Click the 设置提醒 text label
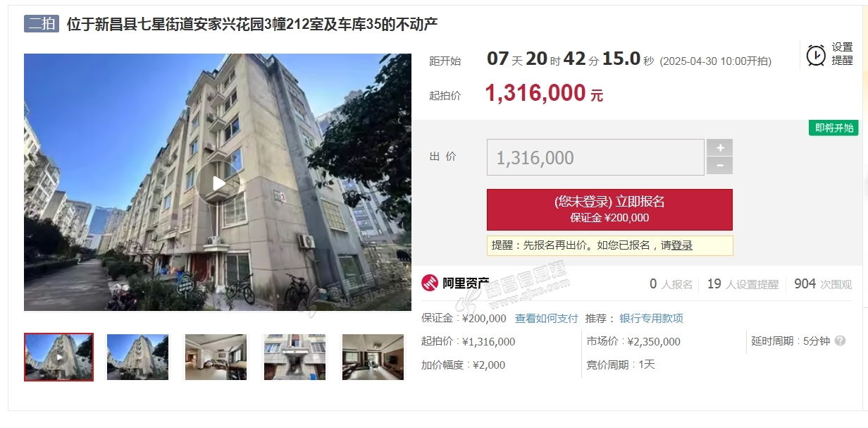 pos(842,54)
